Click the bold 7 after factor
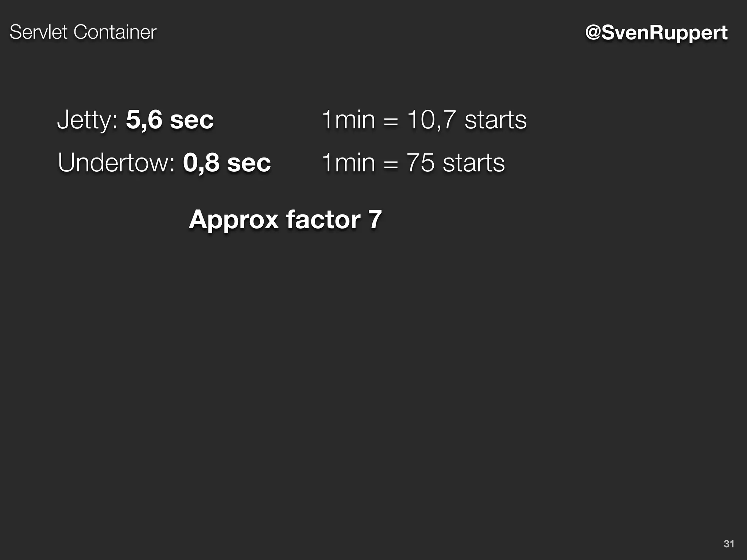The width and height of the screenshot is (747, 560). click(x=375, y=219)
